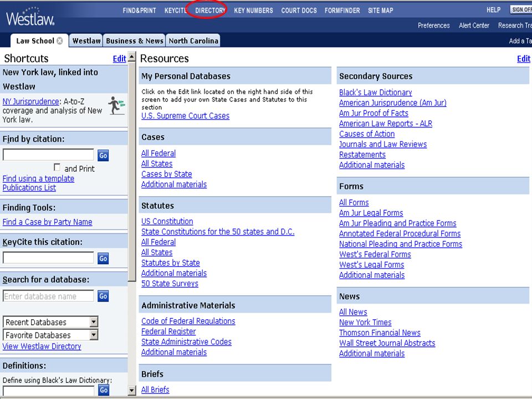Click Go button for Black's Law Dictionary definition
This screenshot has width=532, height=399.
point(104,390)
